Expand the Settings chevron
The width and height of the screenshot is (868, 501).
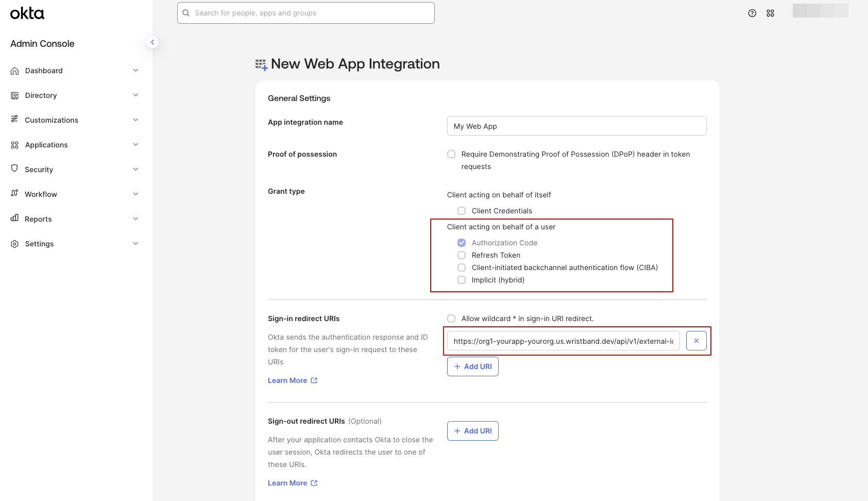[135, 244]
